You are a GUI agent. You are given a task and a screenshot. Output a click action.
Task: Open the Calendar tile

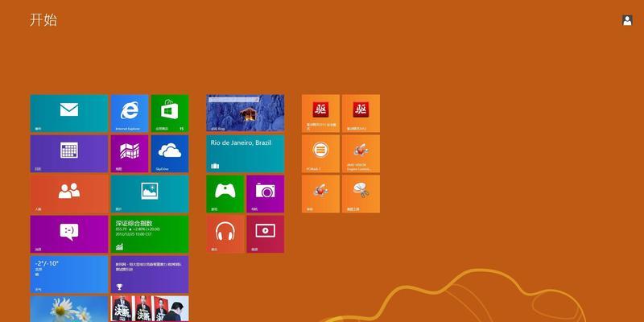pos(69,154)
